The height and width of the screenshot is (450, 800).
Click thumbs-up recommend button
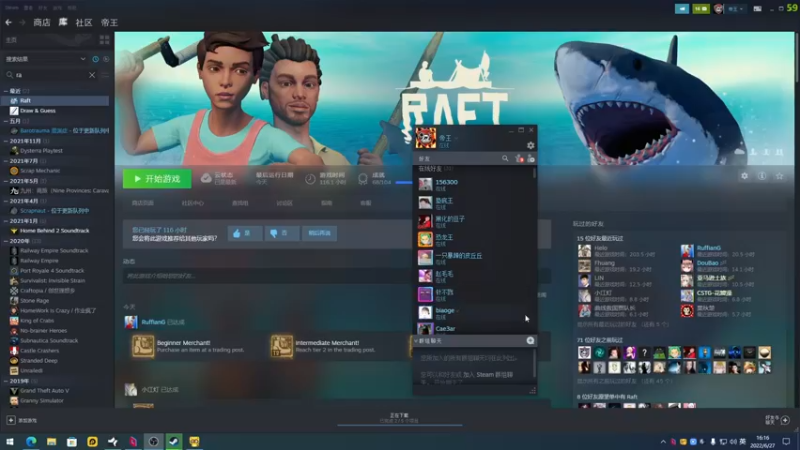point(244,233)
